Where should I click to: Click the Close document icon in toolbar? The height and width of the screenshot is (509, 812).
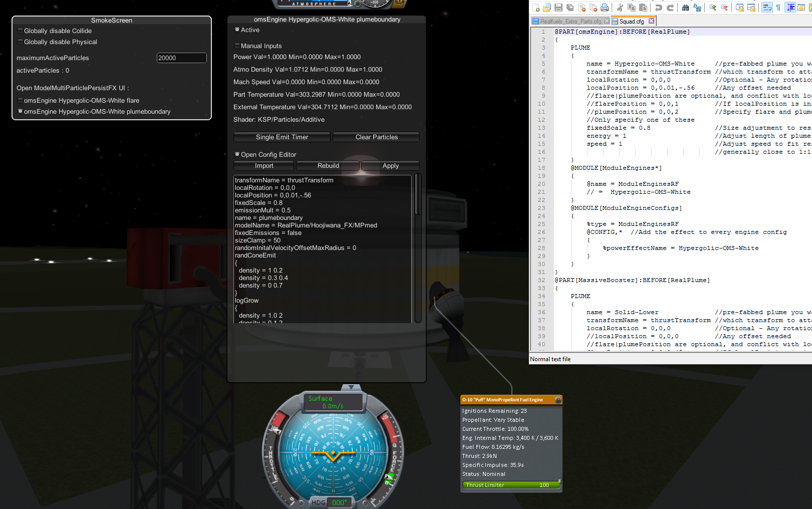pos(582,8)
